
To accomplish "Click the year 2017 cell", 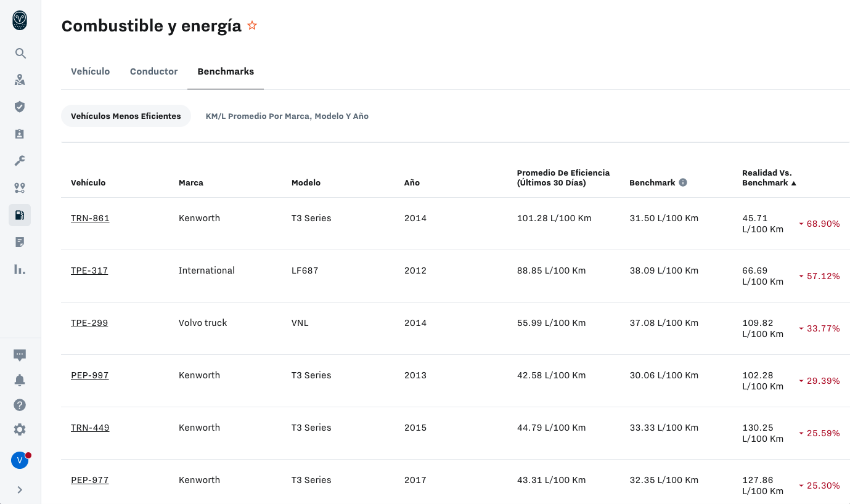I will pos(415,480).
